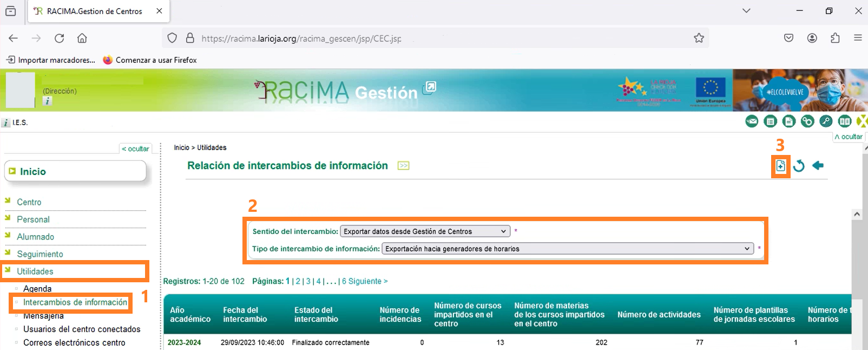Click the new information exchange document icon
The height and width of the screenshot is (350, 868).
(x=780, y=166)
